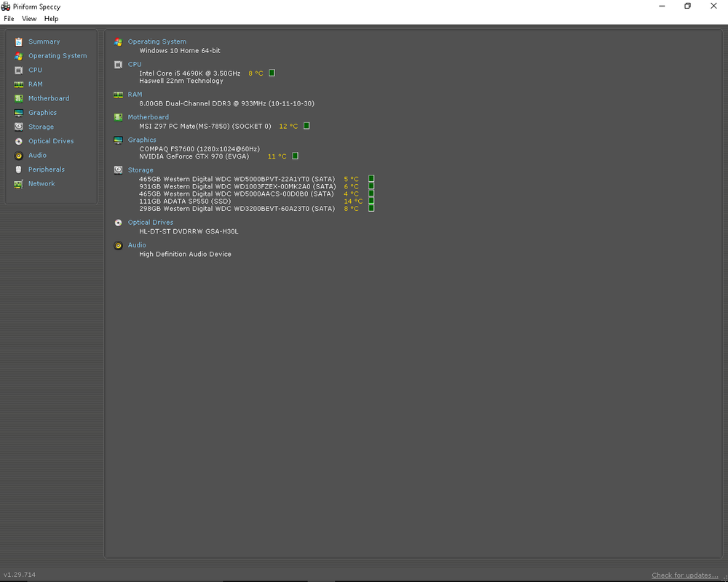This screenshot has height=582, width=728.
Task: Click the '14 °C' SSD temperature value
Action: (x=353, y=202)
